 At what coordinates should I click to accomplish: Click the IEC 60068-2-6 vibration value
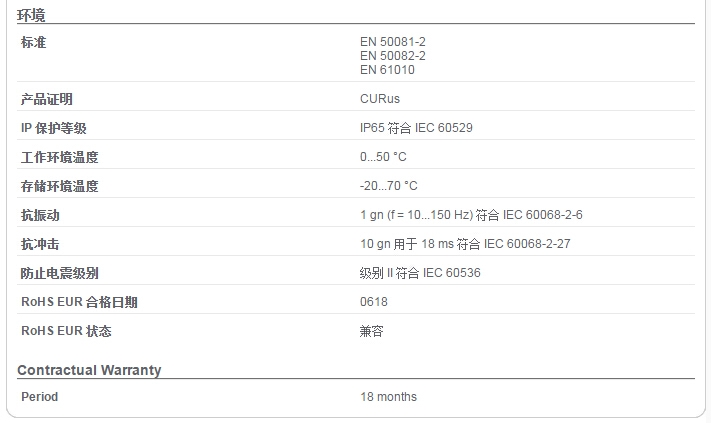(x=471, y=215)
